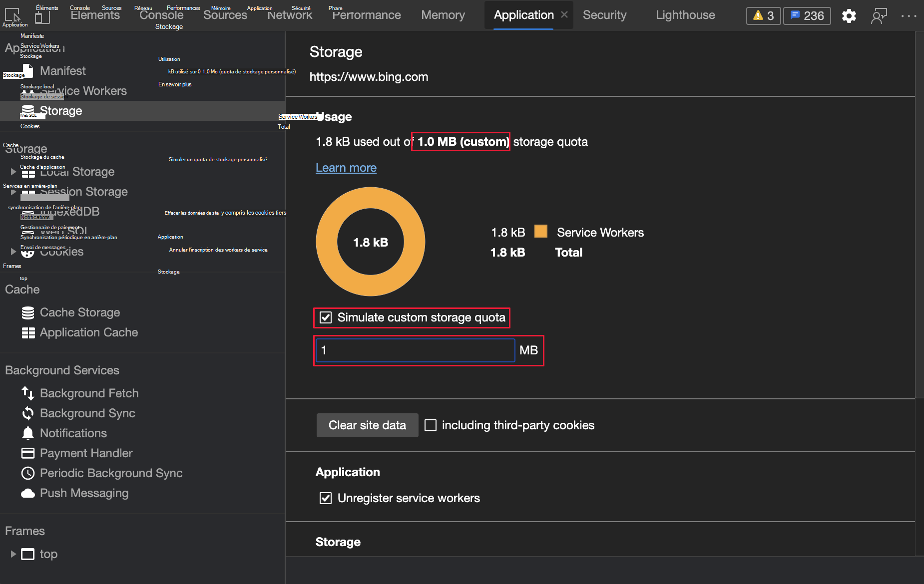Select Cache Storage database icon
The width and height of the screenshot is (924, 584).
(28, 313)
